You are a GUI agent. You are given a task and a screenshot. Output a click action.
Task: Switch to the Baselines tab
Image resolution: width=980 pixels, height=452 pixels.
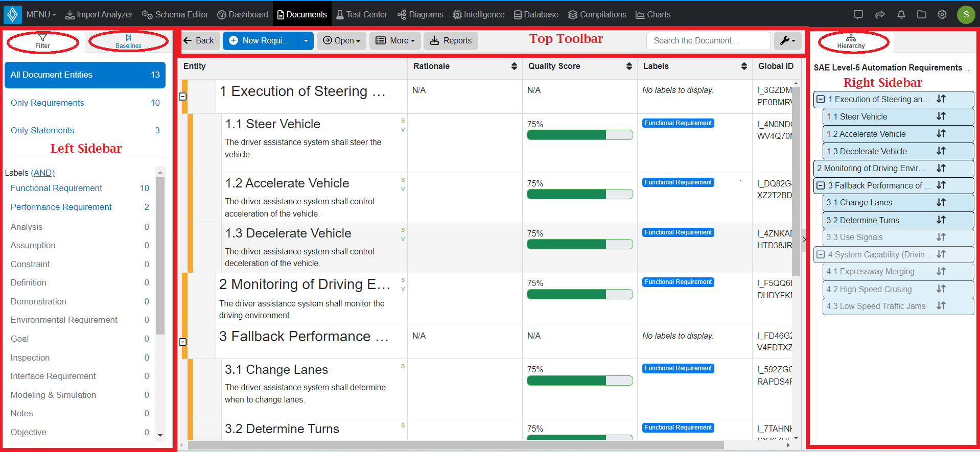tap(128, 41)
